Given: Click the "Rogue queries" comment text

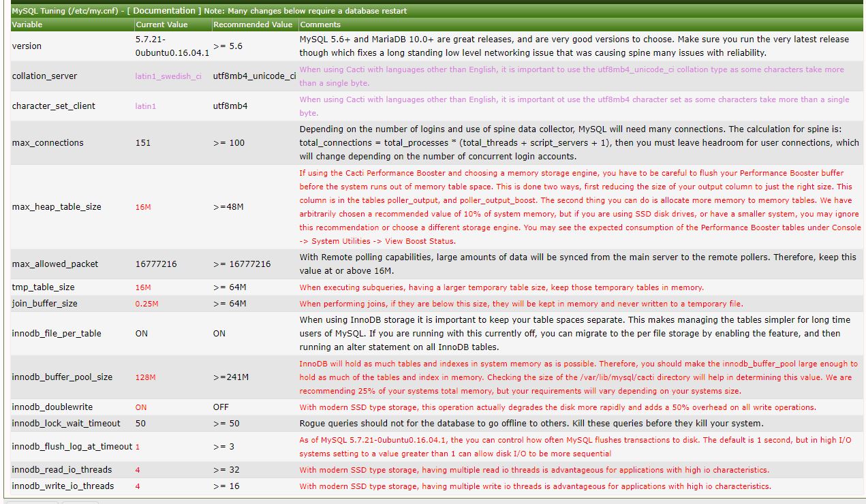Looking at the screenshot, I should [x=531, y=424].
